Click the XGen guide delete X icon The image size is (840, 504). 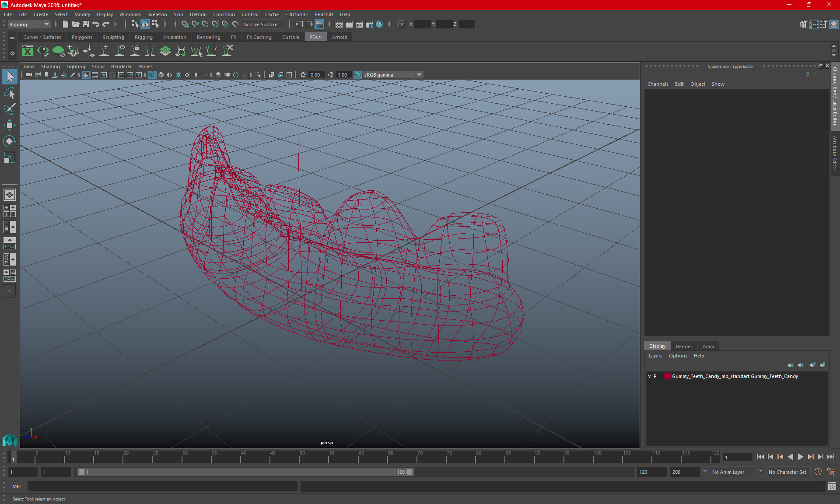click(227, 51)
